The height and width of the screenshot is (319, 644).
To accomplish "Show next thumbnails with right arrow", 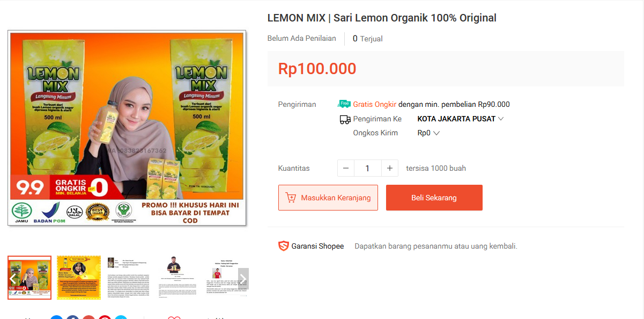I will (x=243, y=278).
